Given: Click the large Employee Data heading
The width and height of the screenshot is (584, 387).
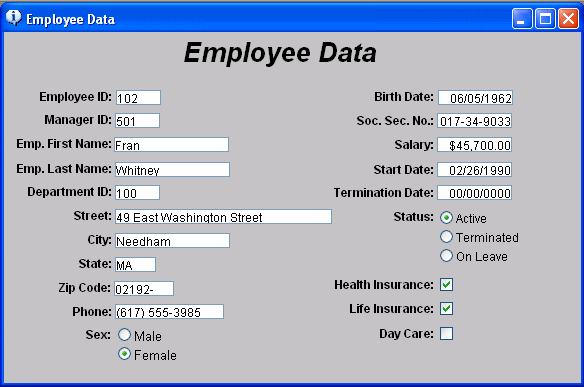Looking at the screenshot, I should 280,53.
